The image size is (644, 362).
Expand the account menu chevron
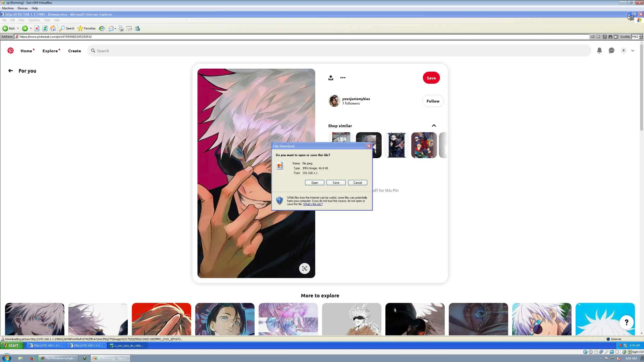[632, 51]
